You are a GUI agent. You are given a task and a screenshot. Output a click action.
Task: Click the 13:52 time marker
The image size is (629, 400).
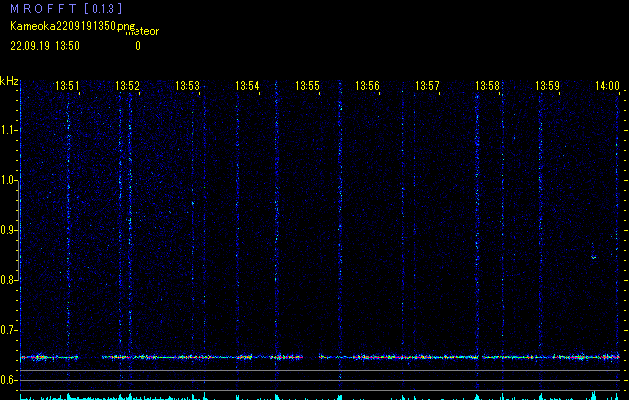coord(127,86)
